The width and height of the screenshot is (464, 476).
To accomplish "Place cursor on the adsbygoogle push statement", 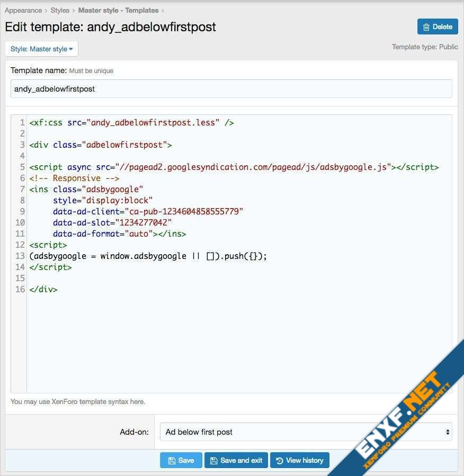I will point(148,256).
